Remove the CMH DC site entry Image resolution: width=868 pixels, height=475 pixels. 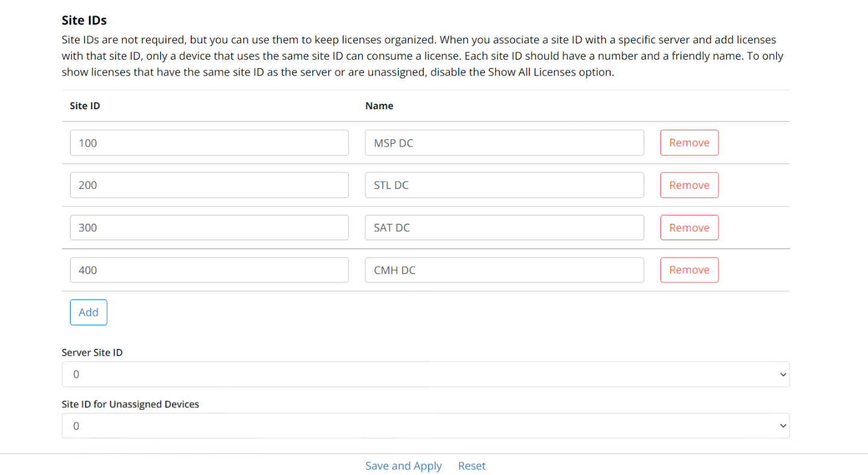(689, 270)
